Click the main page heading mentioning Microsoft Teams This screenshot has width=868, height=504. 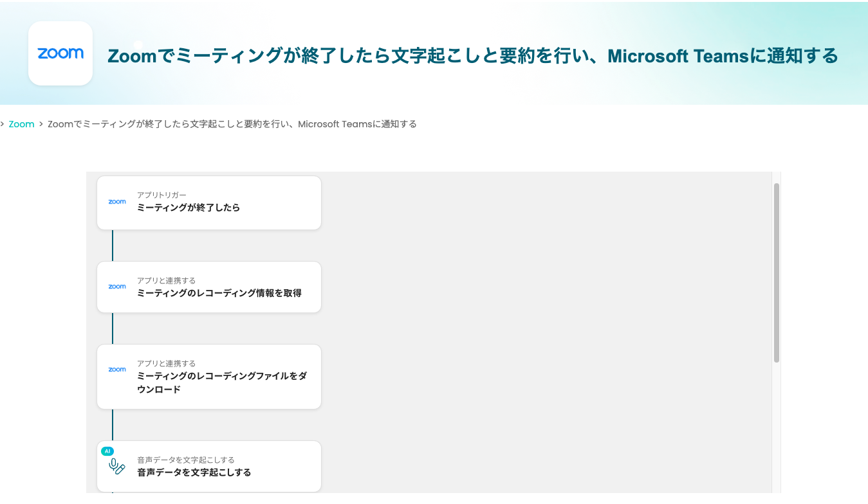(473, 56)
